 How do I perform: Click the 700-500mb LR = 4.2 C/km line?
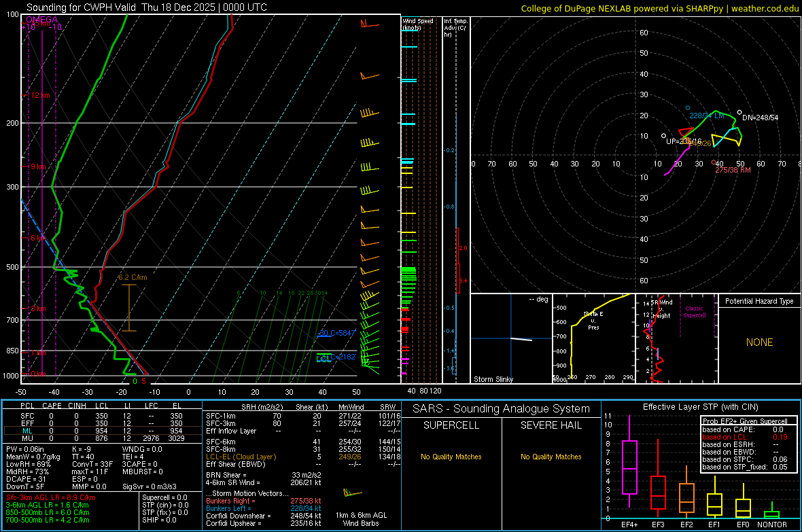[x=48, y=520]
